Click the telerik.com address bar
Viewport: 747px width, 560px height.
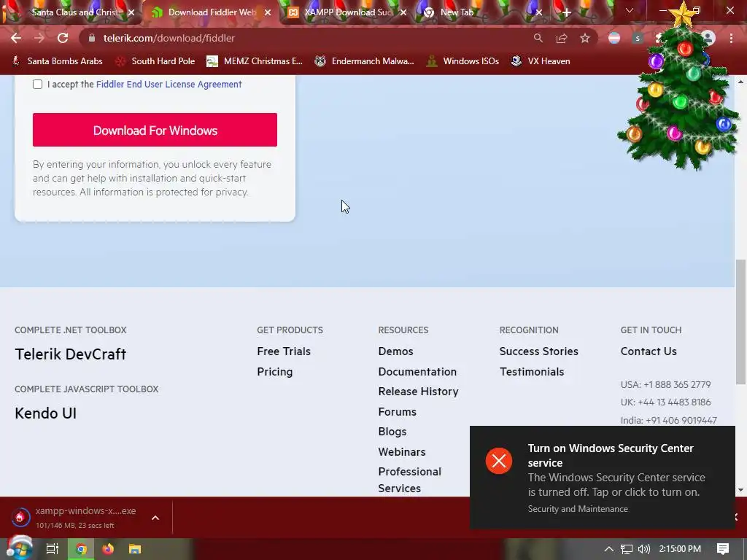(x=305, y=38)
